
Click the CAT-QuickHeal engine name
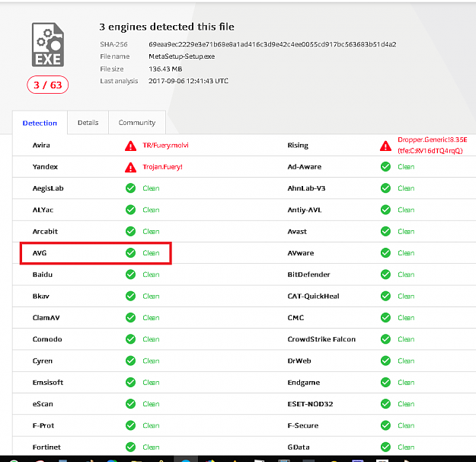[x=313, y=296]
